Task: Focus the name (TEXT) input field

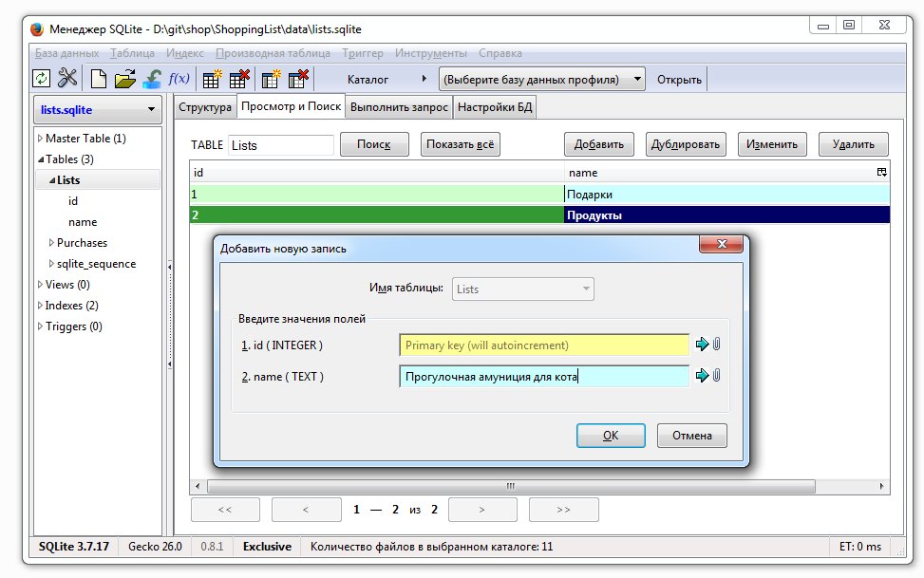Action: point(544,377)
